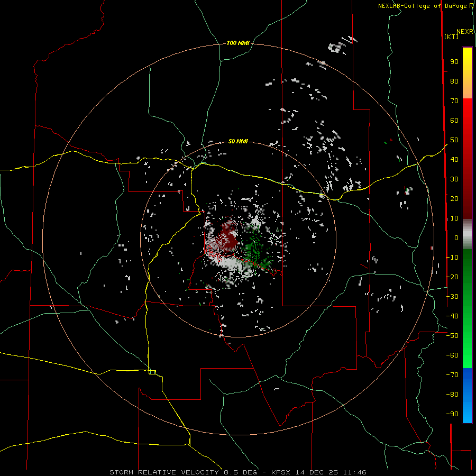Click the KFSX station identifier

click(281, 472)
